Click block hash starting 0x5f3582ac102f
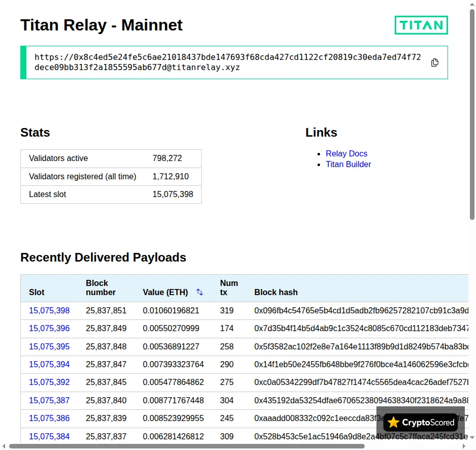This screenshot has height=450, width=476. pyautogui.click(x=361, y=346)
